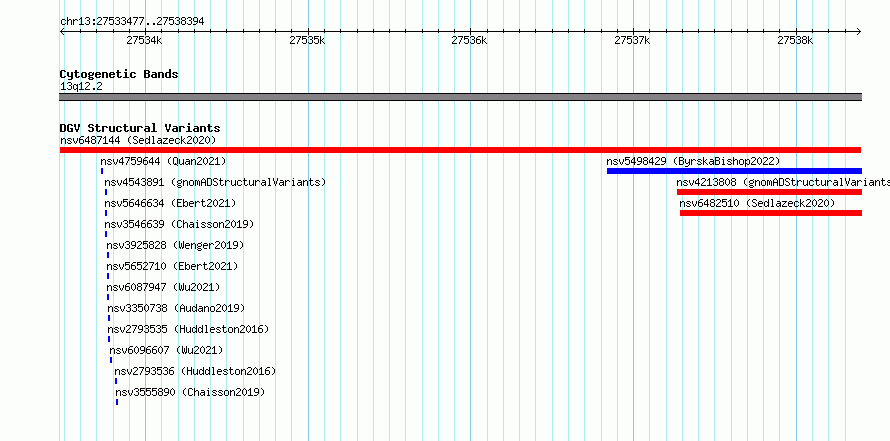Click nsv2793536 (Huddleston2016) variant label
Viewport: 890px width, 441px height.
(x=195, y=371)
